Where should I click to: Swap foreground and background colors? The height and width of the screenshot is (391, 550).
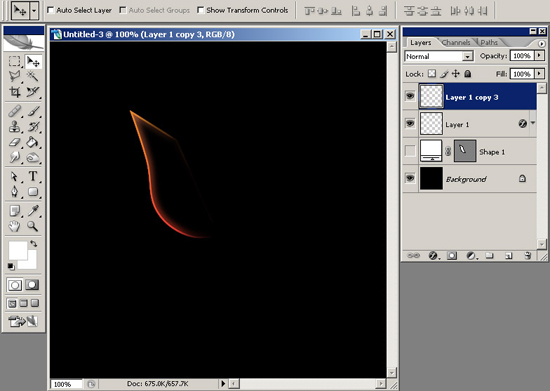pyautogui.click(x=34, y=243)
